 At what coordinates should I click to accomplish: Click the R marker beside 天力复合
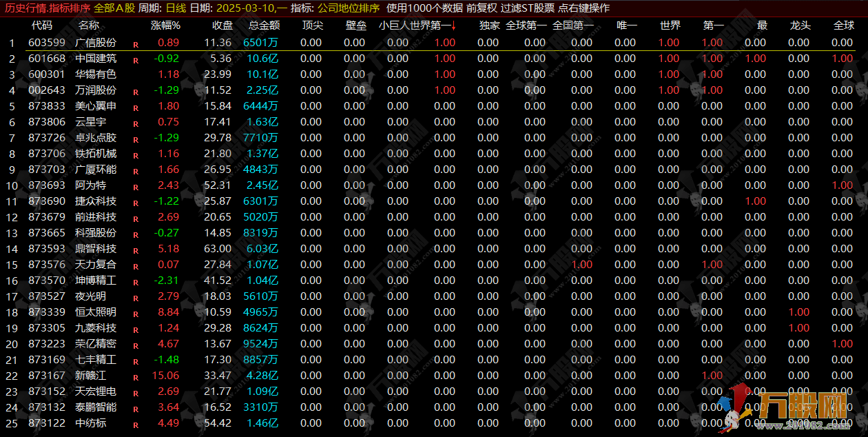tap(135, 266)
